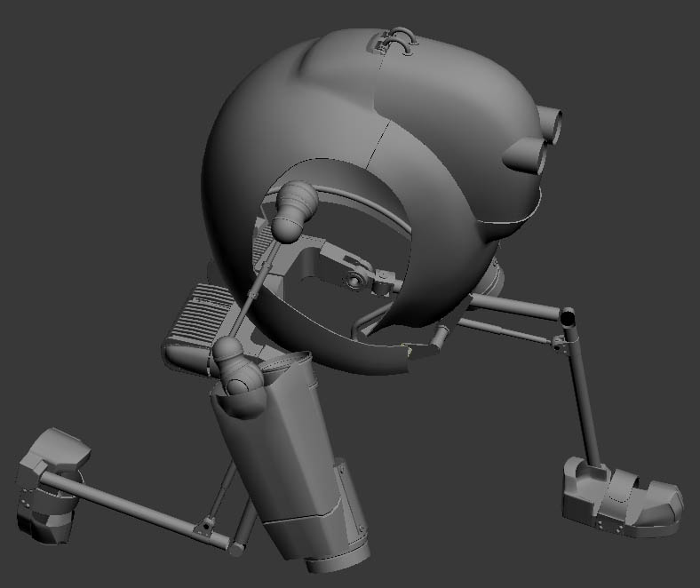Image resolution: width=700 pixels, height=588 pixels.
Task: Click the lens device inside the sphere opening
Action: coord(357,281)
